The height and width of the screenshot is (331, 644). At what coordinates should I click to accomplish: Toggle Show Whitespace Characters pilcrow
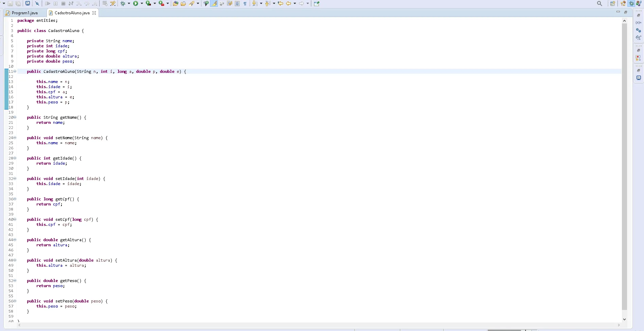245,4
